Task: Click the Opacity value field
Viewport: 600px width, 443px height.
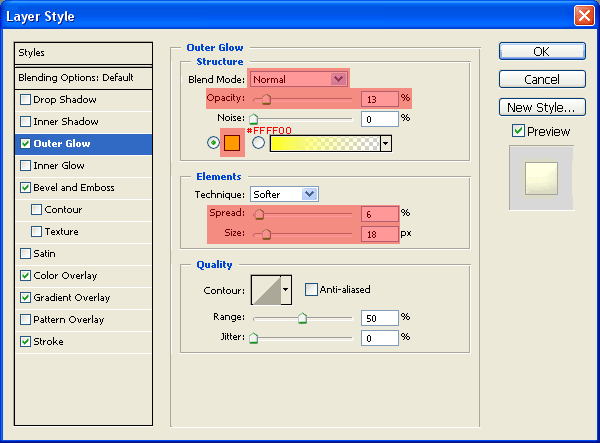Action: [380, 99]
